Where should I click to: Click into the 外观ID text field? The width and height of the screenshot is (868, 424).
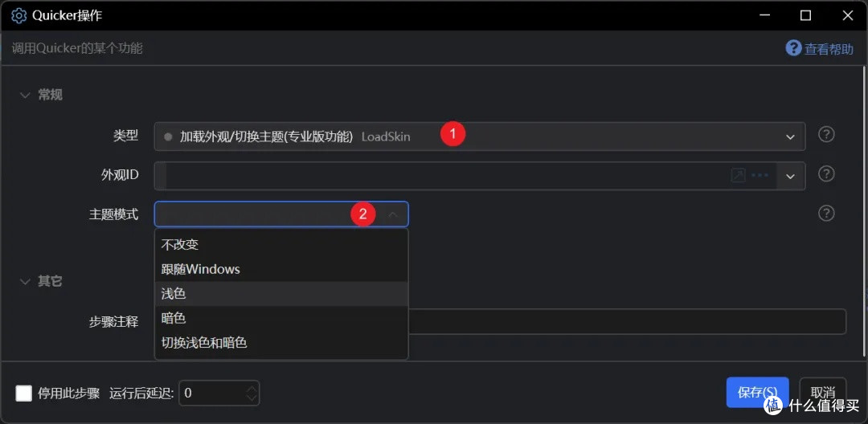(448, 177)
